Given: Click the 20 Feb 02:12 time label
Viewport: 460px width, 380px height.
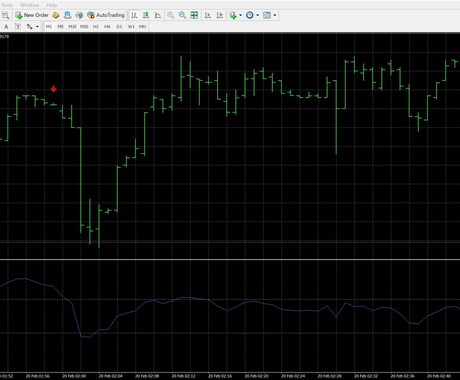Looking at the screenshot, I should click(183, 376).
